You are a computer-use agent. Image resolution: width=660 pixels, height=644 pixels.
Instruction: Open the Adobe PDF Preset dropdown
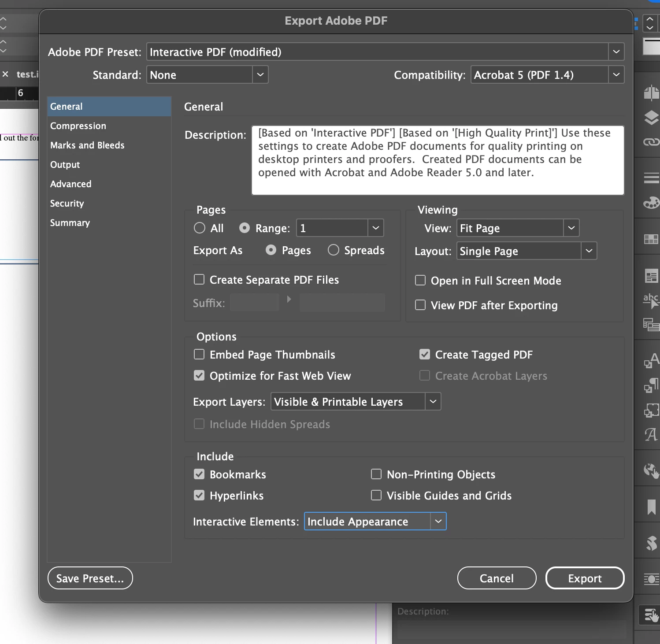tap(385, 52)
